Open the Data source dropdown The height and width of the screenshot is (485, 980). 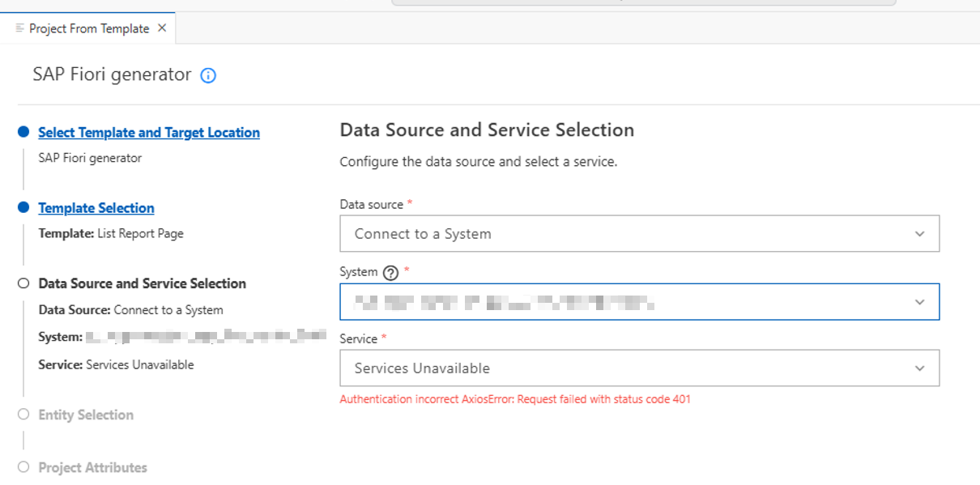point(640,233)
